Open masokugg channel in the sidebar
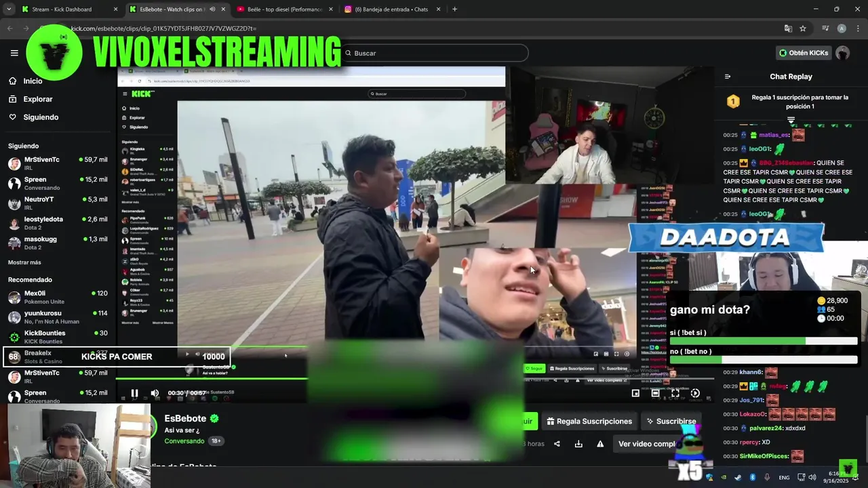Screen dimensions: 868x488 58,242
